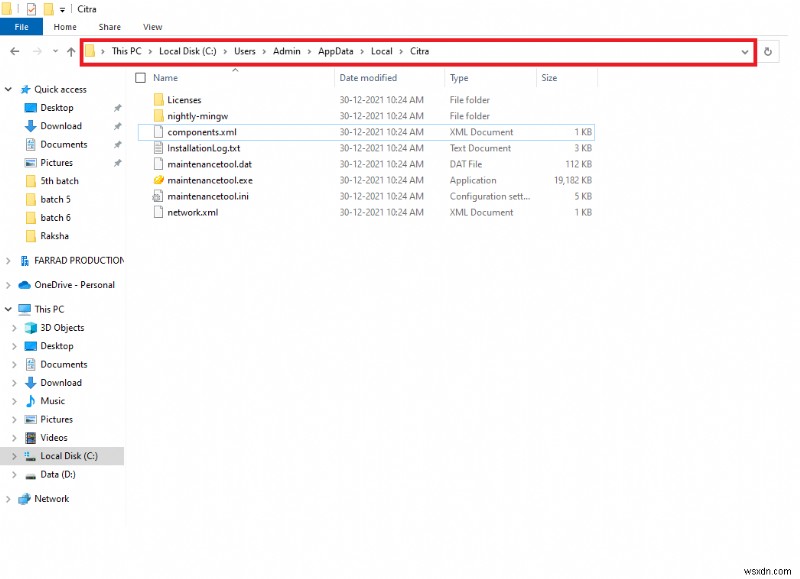
Task: Open Download in Quick access
Action: [x=61, y=126]
